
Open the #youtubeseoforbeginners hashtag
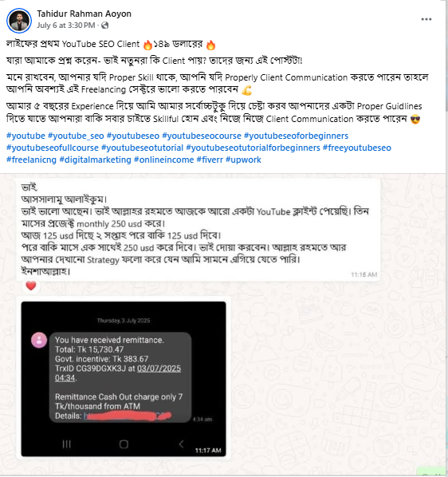click(296, 136)
